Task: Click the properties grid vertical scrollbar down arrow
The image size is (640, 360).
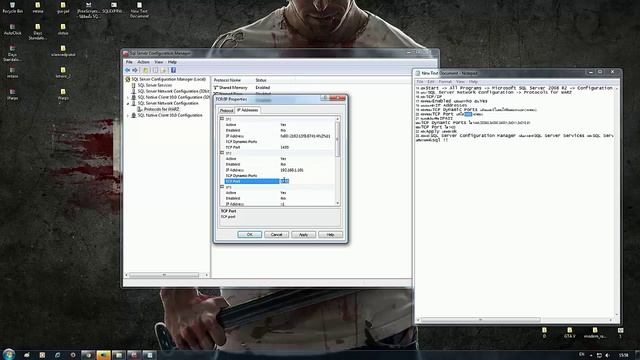Action: click(338, 203)
